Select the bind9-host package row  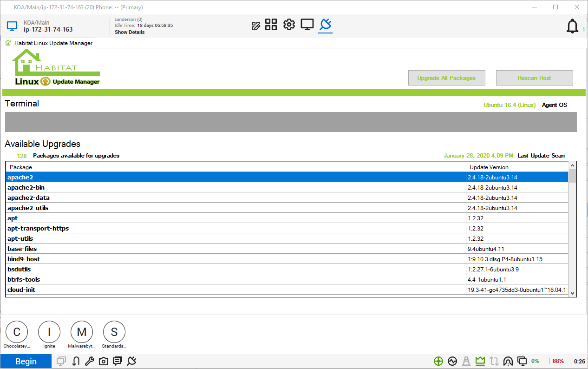coord(287,259)
